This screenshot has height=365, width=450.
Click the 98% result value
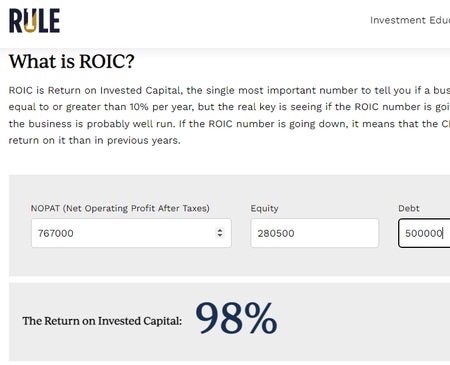click(236, 318)
